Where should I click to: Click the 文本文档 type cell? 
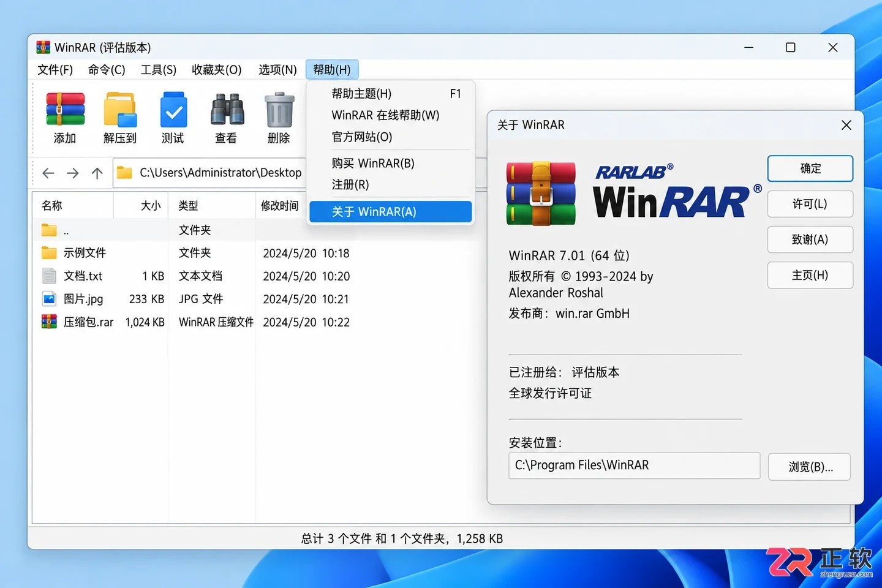(x=200, y=276)
